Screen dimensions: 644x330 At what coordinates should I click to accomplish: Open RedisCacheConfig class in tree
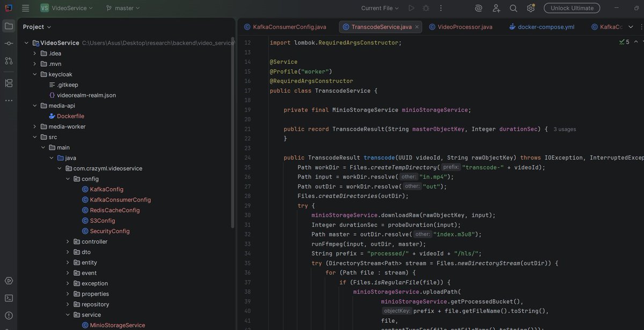point(111,210)
